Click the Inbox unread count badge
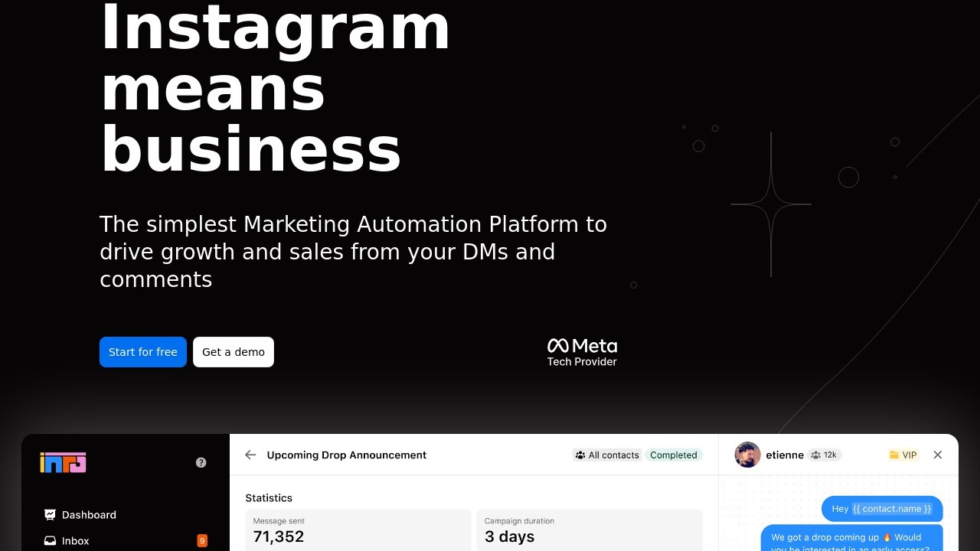This screenshot has width=980, height=551. tap(202, 541)
